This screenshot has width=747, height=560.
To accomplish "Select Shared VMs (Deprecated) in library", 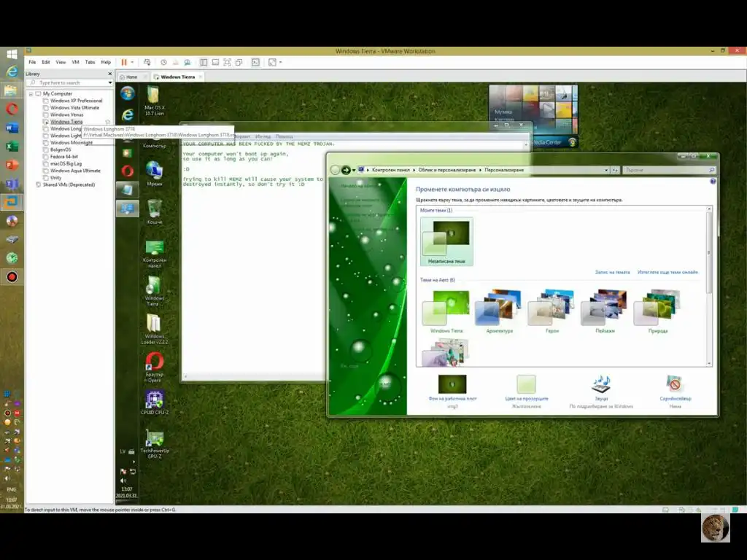I will pos(69,184).
